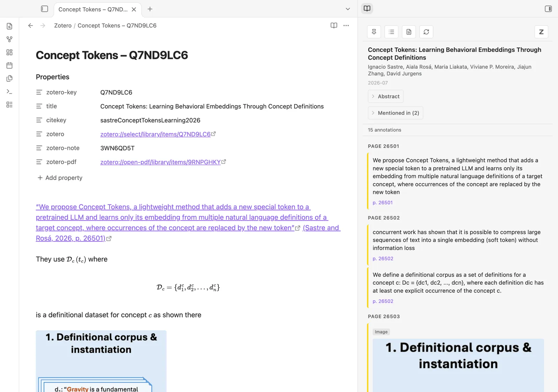Screen dimensions: 558x392
Task: Click the list outline icon in Zotero panel
Action: [x=391, y=32]
